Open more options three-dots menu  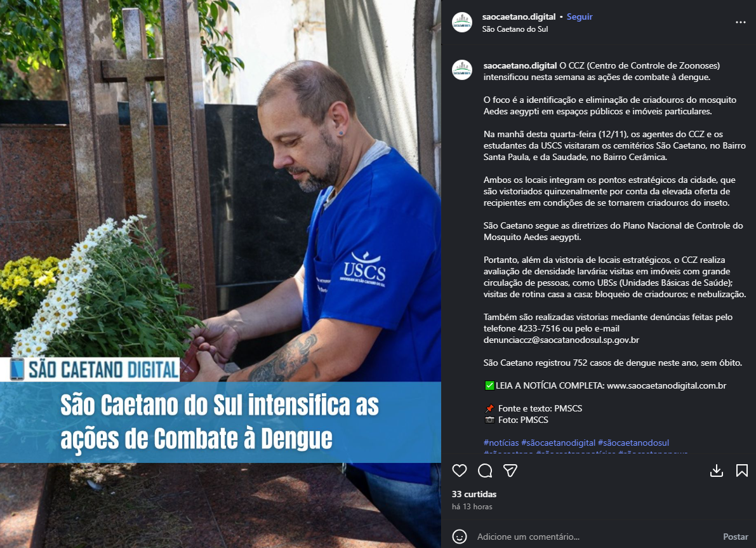coord(741,22)
